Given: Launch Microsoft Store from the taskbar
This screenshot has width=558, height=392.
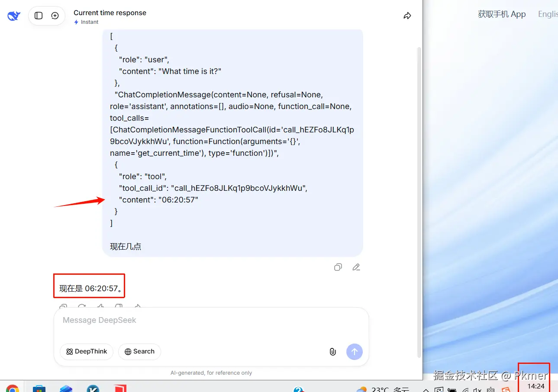Looking at the screenshot, I should (39, 388).
